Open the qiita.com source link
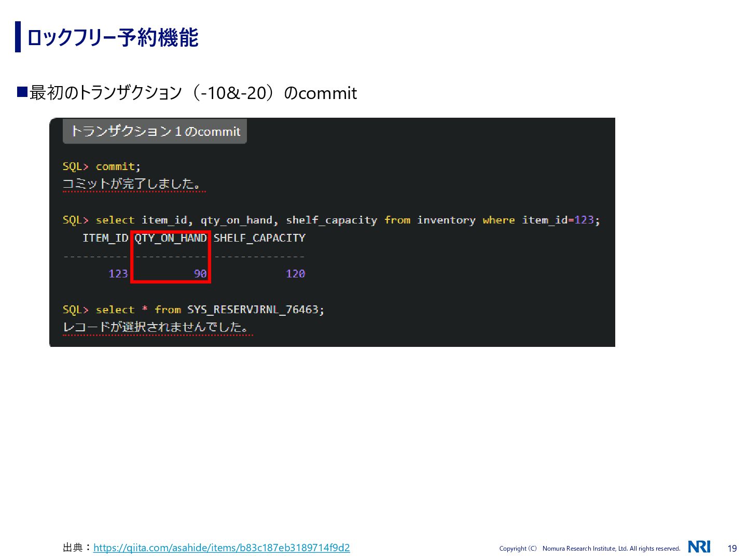Viewport: 747px width, 560px height. click(222, 548)
